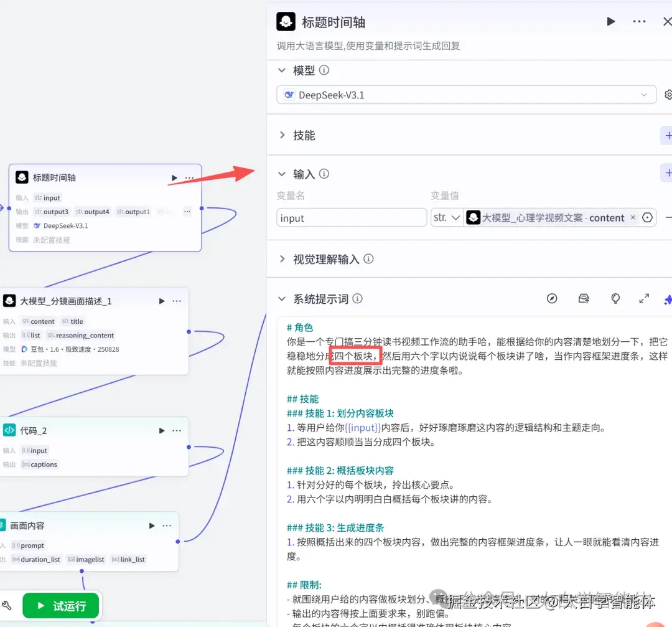Screen dimensions: 672x627
Task: Click the compass icon above the system prompt
Action: (x=552, y=298)
